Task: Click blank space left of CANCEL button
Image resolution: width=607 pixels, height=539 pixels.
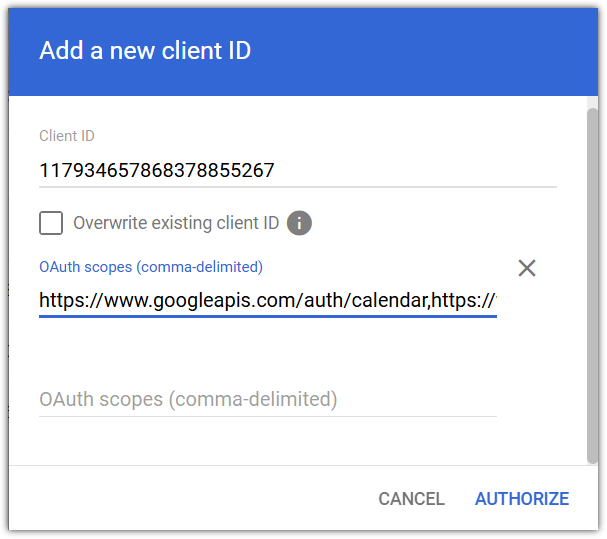Action: [200, 499]
